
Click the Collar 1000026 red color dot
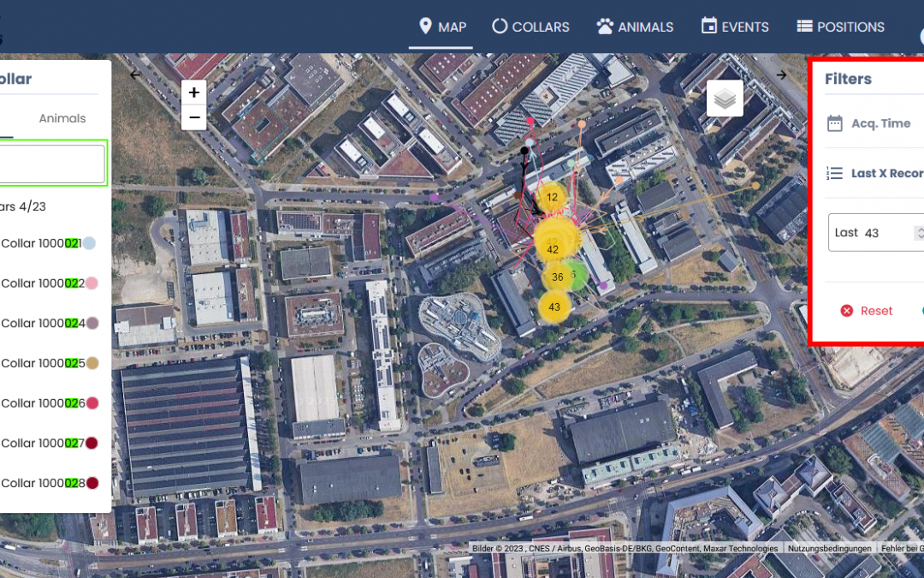(x=92, y=403)
